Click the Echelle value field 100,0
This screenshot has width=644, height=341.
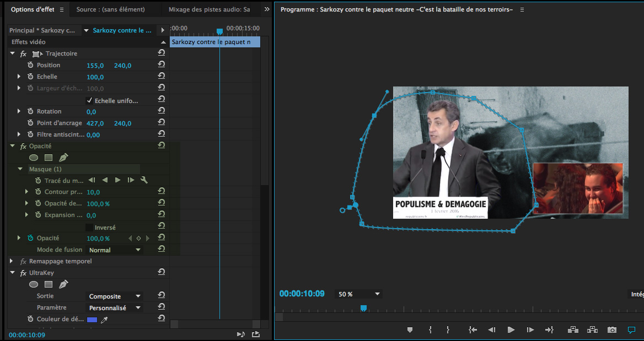[x=95, y=77]
